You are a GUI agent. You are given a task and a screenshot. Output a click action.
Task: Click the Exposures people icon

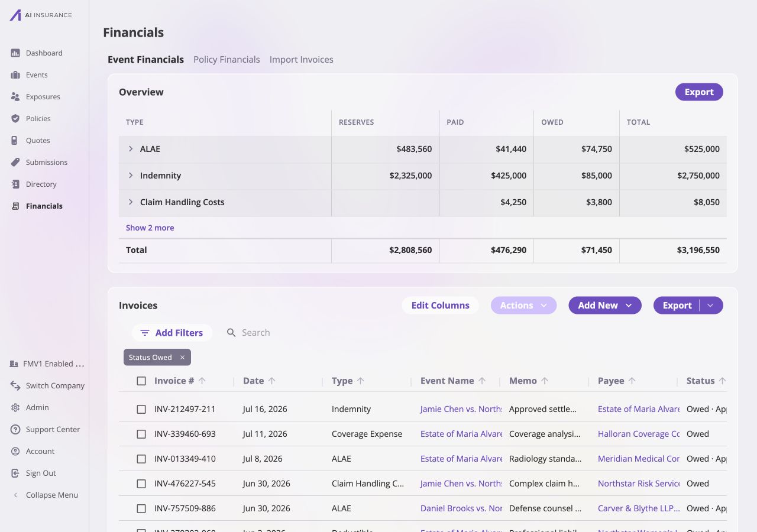click(x=15, y=97)
